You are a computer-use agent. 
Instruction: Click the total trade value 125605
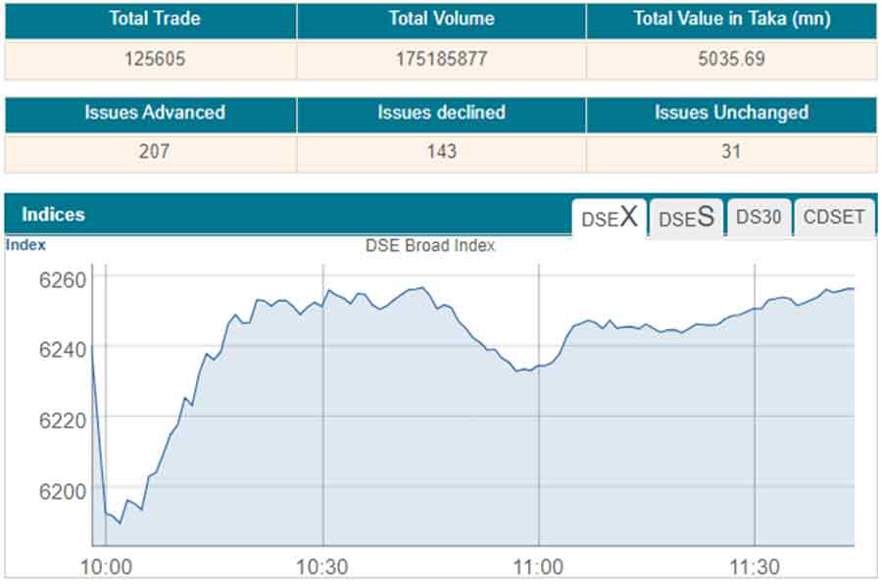click(x=154, y=59)
